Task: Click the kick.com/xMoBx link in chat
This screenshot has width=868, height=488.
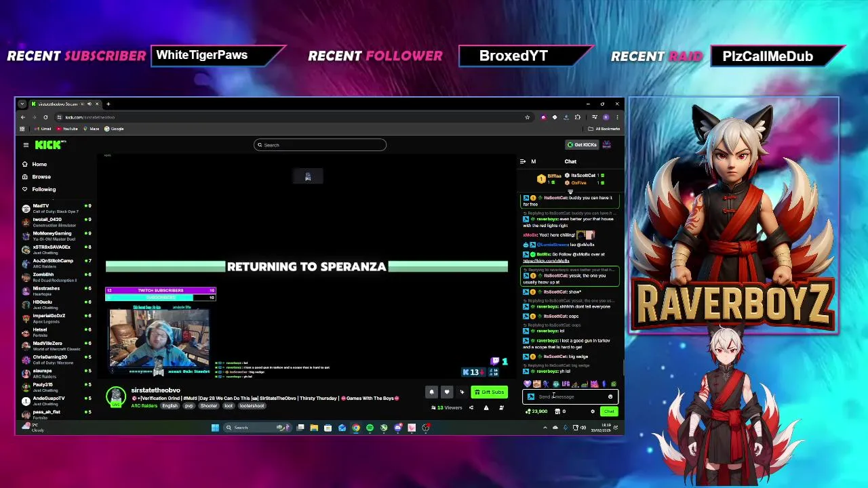Action: tap(546, 261)
